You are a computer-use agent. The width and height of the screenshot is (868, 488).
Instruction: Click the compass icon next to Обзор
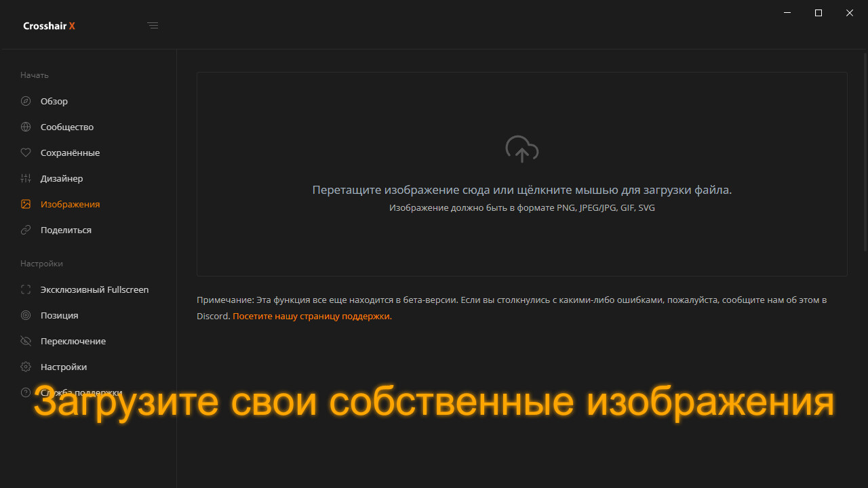[26, 101]
